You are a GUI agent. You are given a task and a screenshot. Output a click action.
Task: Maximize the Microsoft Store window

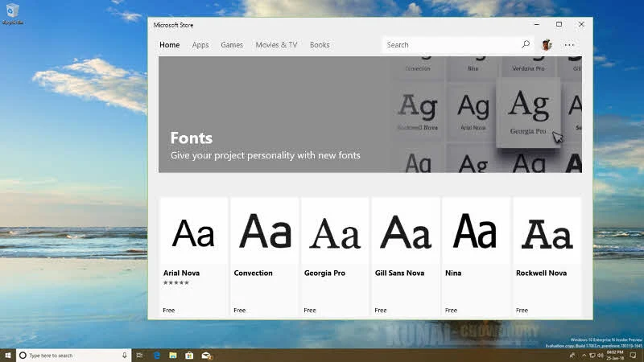coord(559,24)
